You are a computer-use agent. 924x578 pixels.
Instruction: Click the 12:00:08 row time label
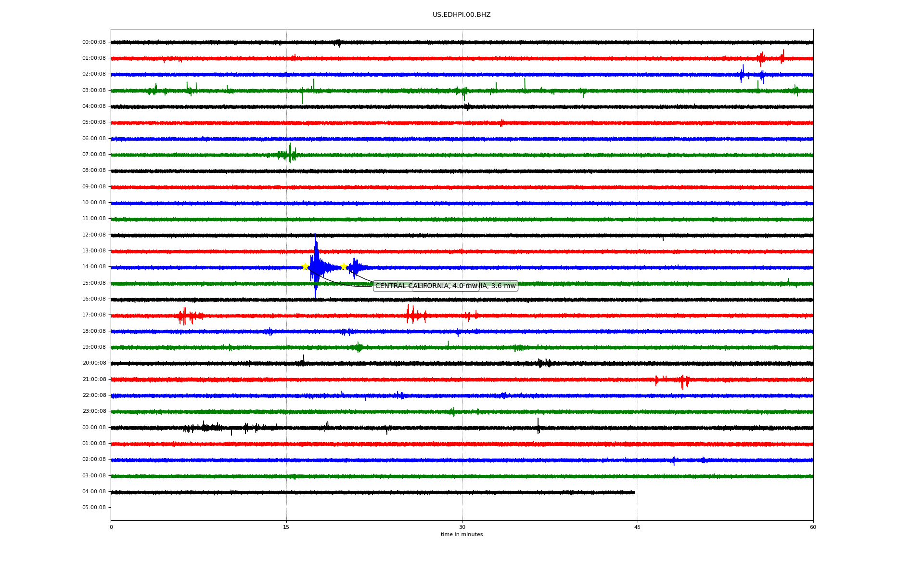pos(94,235)
